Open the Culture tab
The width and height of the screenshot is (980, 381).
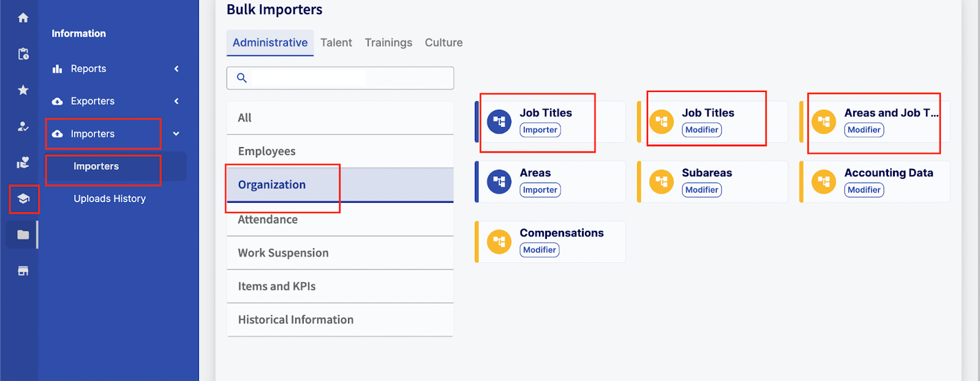pos(443,43)
